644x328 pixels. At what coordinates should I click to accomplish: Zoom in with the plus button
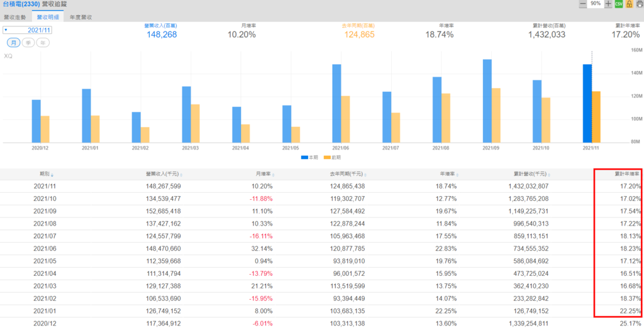click(608, 4)
